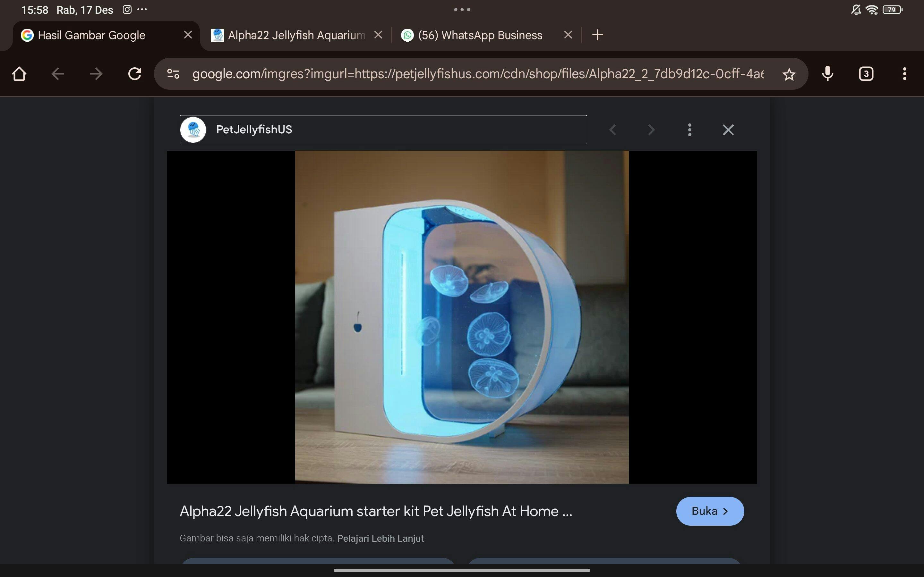
Task: Bookmark page with the star icon
Action: point(789,74)
